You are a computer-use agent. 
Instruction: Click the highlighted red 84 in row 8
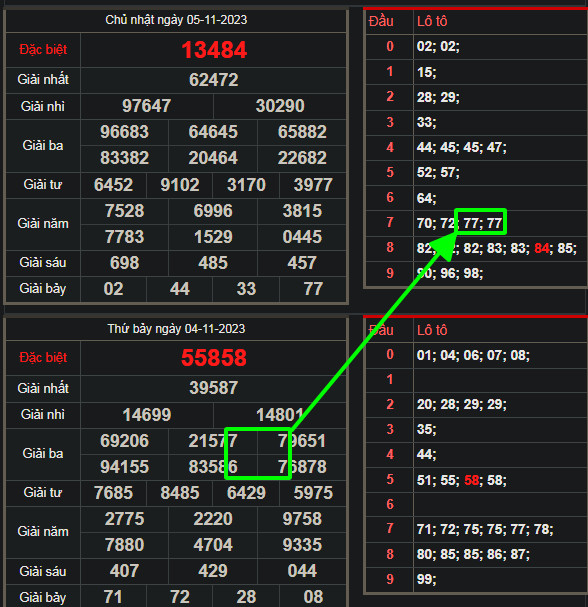coord(542,248)
